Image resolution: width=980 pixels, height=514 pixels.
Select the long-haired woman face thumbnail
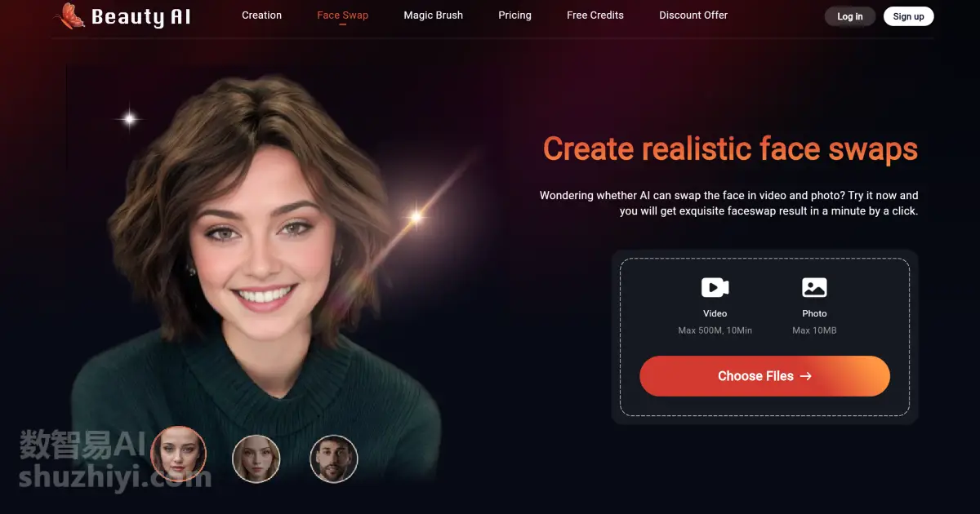pyautogui.click(x=256, y=459)
